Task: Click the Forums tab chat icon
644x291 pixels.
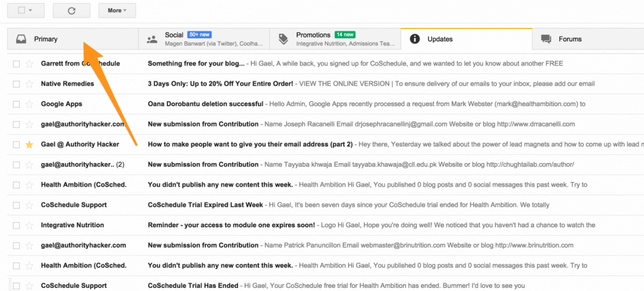Action: (x=546, y=39)
